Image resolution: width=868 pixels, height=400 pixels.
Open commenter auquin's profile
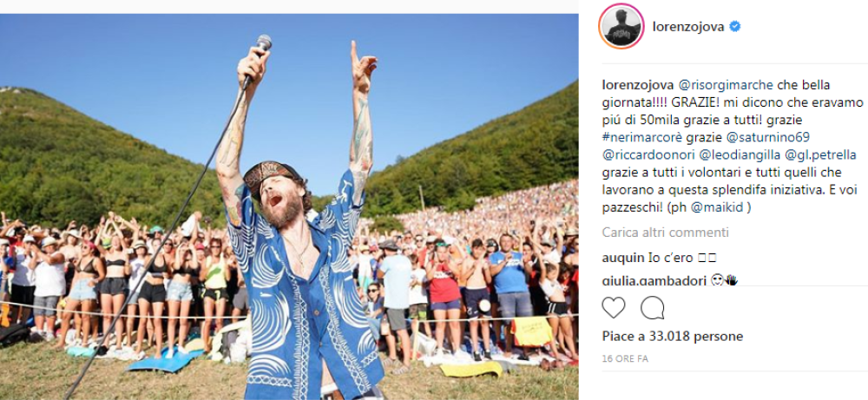click(621, 257)
